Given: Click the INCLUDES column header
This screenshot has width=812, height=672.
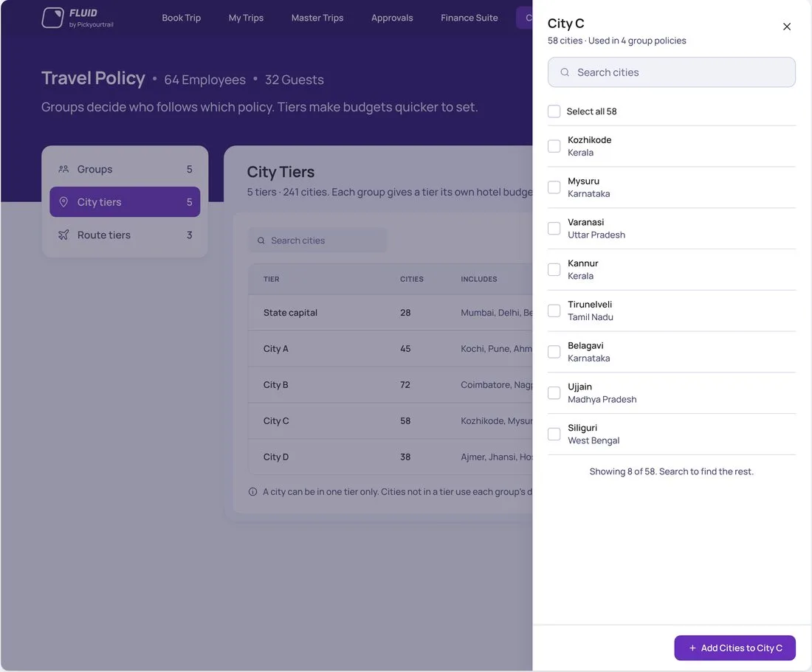Looking at the screenshot, I should [479, 280].
